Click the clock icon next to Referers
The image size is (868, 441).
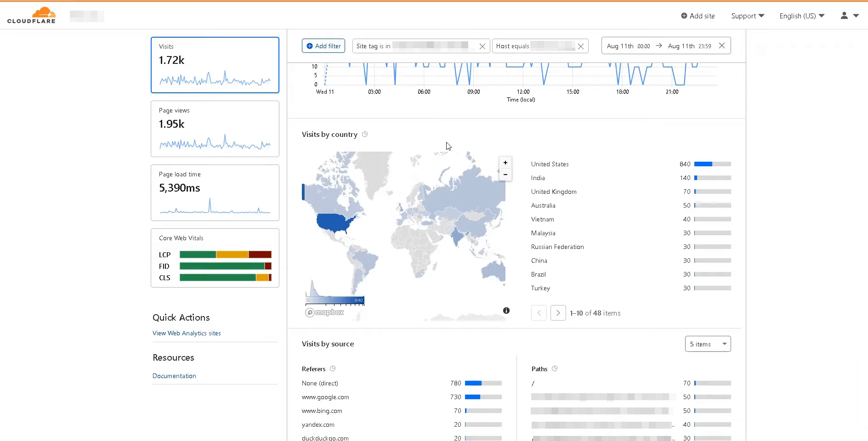pos(333,368)
